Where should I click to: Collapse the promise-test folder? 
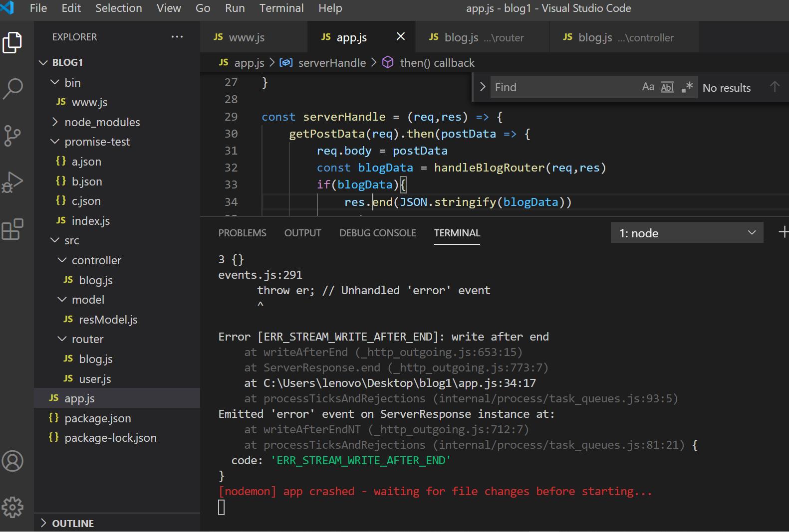coord(55,142)
